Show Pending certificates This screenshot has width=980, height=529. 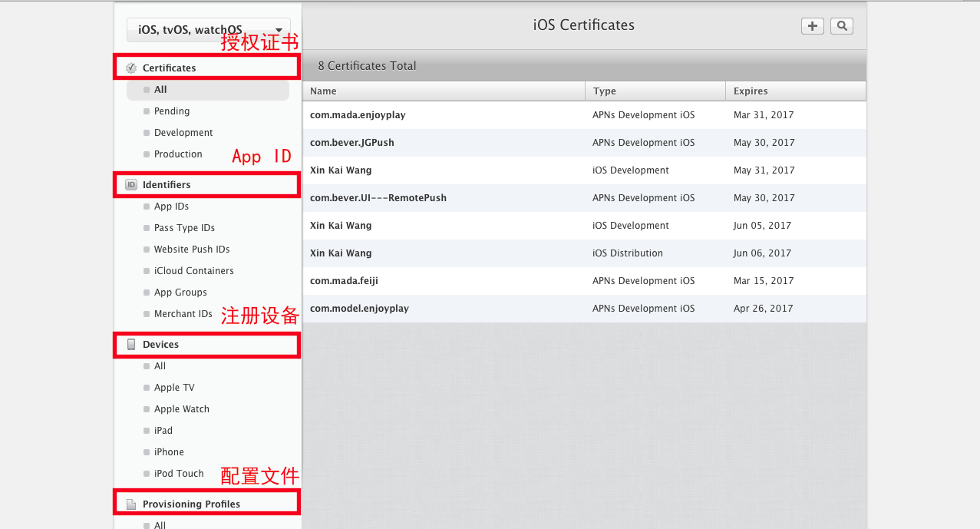[x=171, y=111]
